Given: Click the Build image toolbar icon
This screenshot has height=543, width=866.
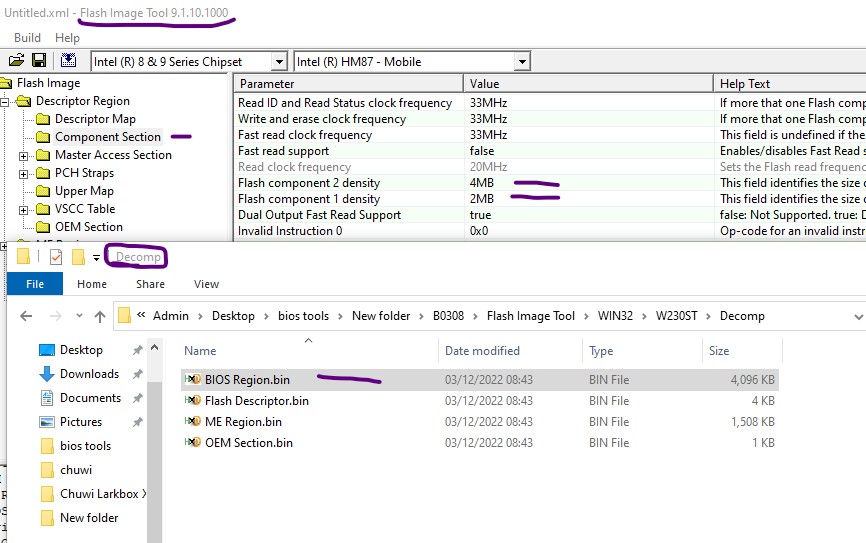Looking at the screenshot, I should point(68,60).
